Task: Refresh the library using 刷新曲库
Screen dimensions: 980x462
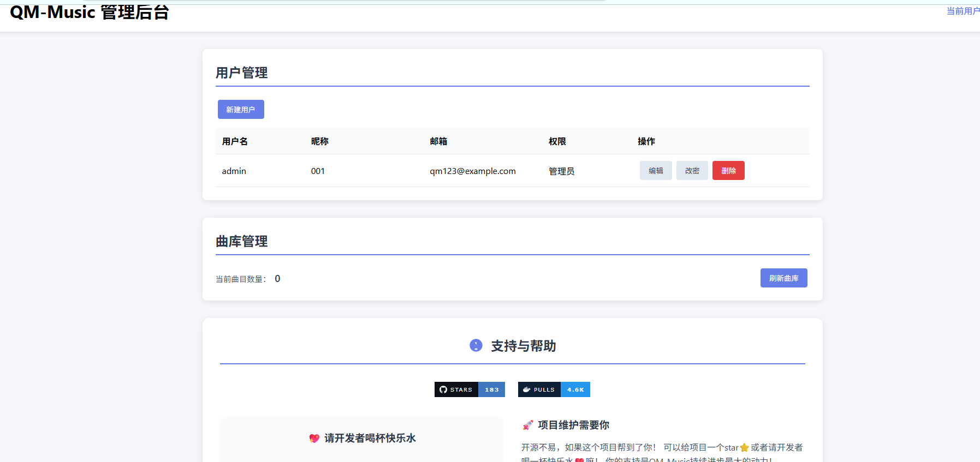Action: tap(784, 278)
